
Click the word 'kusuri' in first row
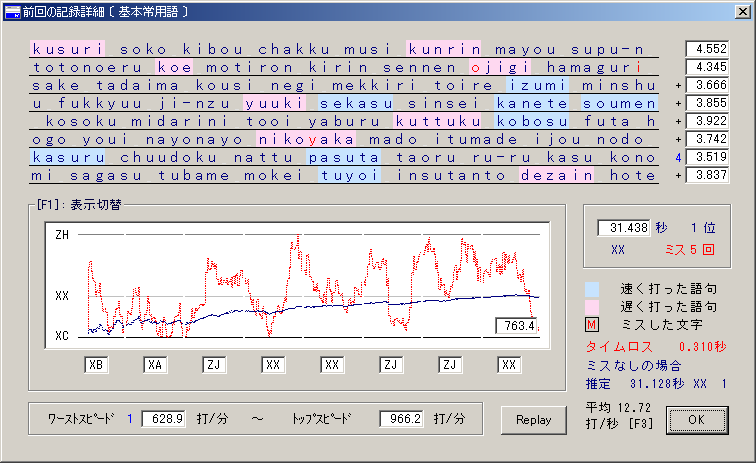click(x=68, y=49)
